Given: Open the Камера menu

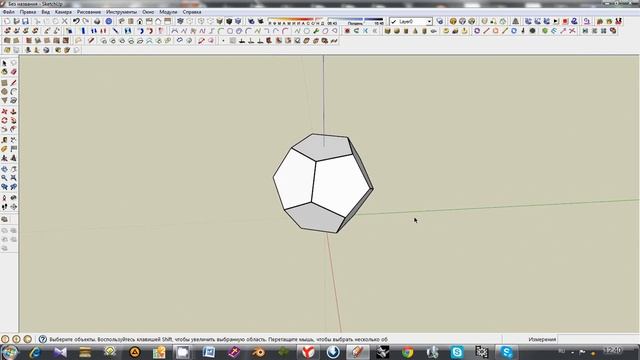Looking at the screenshot, I should click(x=63, y=12).
